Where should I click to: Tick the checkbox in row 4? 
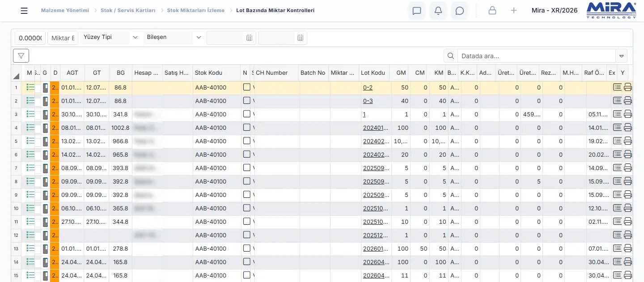coord(247,128)
